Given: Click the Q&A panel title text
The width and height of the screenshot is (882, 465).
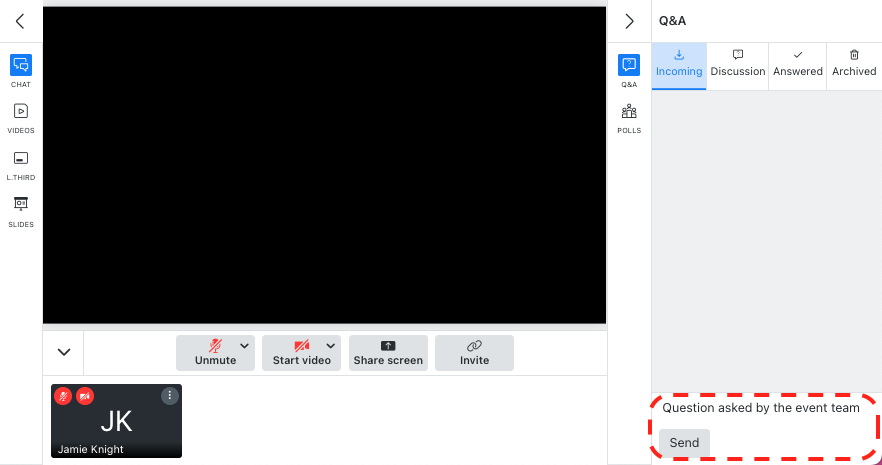Looking at the screenshot, I should pos(673,21).
